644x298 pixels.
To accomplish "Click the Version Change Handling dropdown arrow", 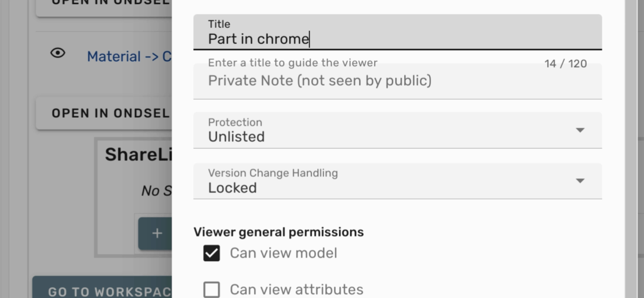I will [x=580, y=181].
